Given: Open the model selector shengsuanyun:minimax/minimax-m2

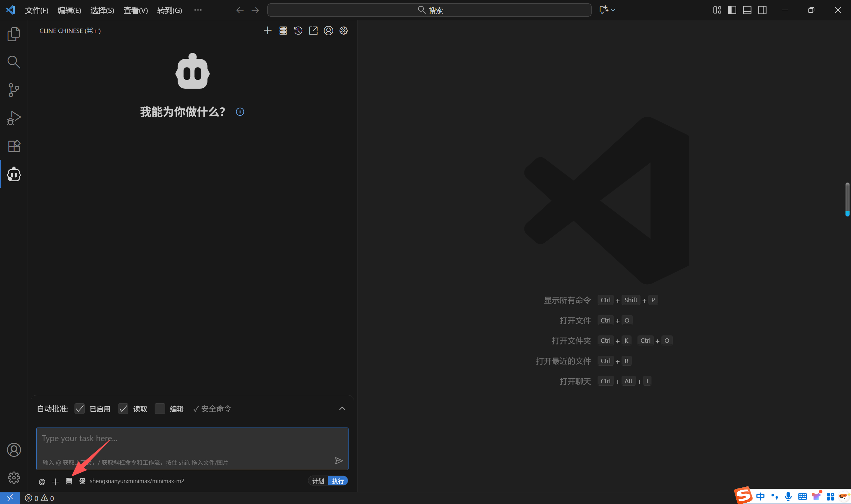Looking at the screenshot, I should click(137, 481).
